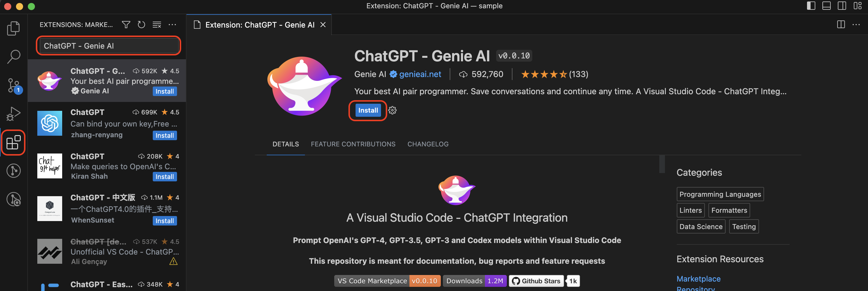Open the extensions filter menu
Viewport: 868px width, 291px height.
click(x=126, y=25)
